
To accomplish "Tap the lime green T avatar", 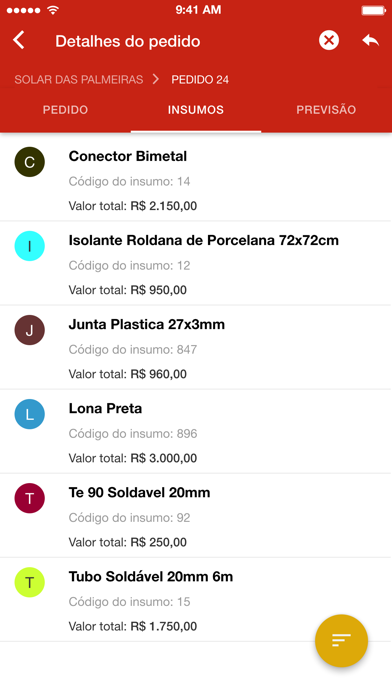I will (29, 582).
